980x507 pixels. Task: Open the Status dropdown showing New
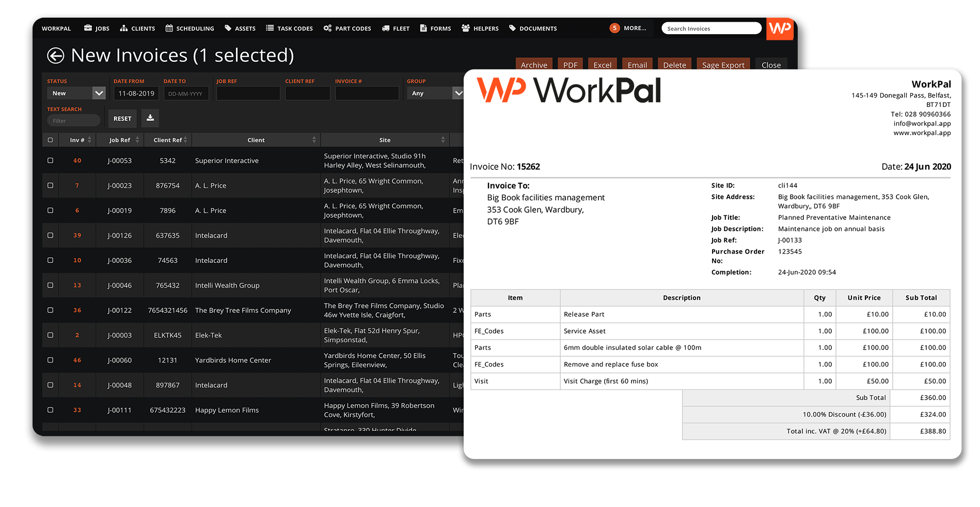[x=75, y=93]
